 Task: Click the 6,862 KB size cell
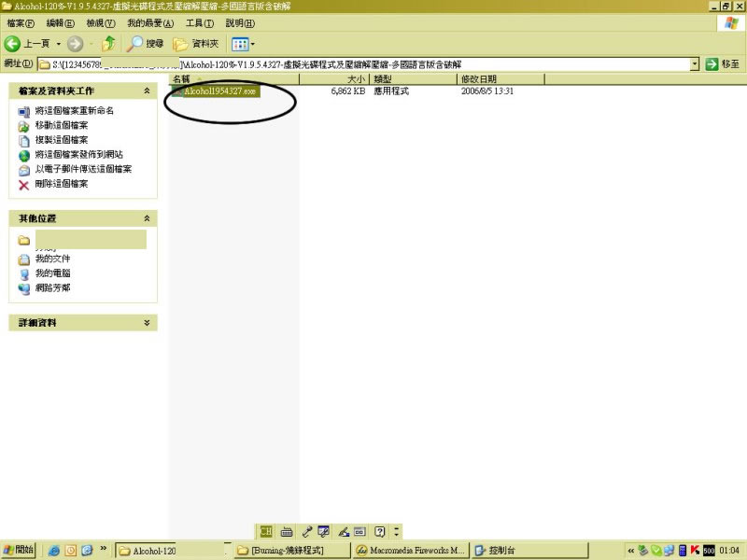pyautogui.click(x=347, y=91)
